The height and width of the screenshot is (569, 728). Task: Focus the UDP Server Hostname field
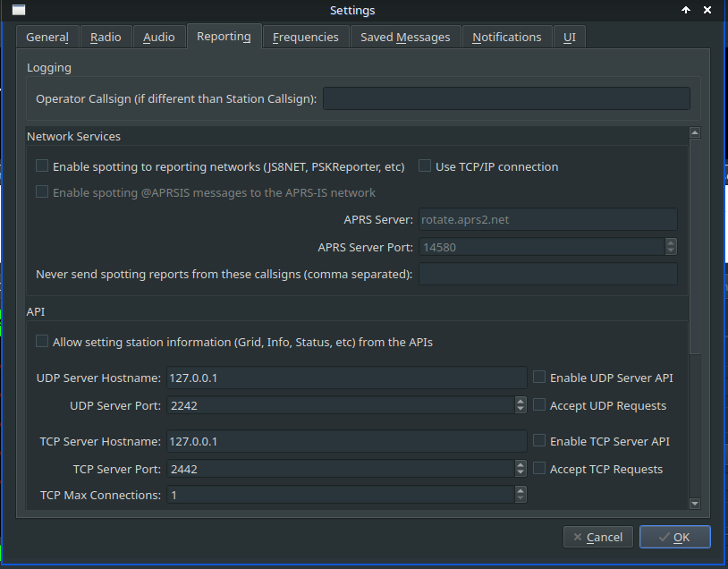click(x=346, y=378)
